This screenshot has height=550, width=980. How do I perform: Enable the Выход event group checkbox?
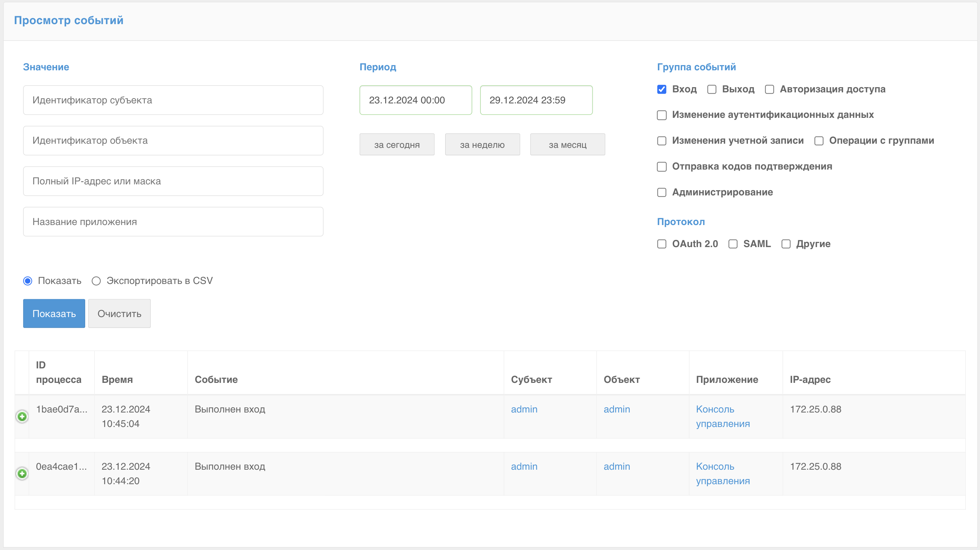click(711, 89)
